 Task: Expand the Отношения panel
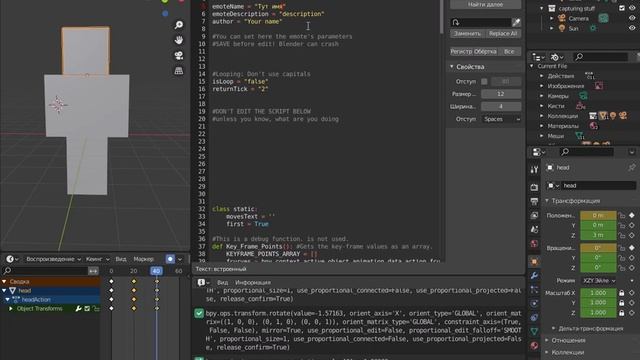547,340
